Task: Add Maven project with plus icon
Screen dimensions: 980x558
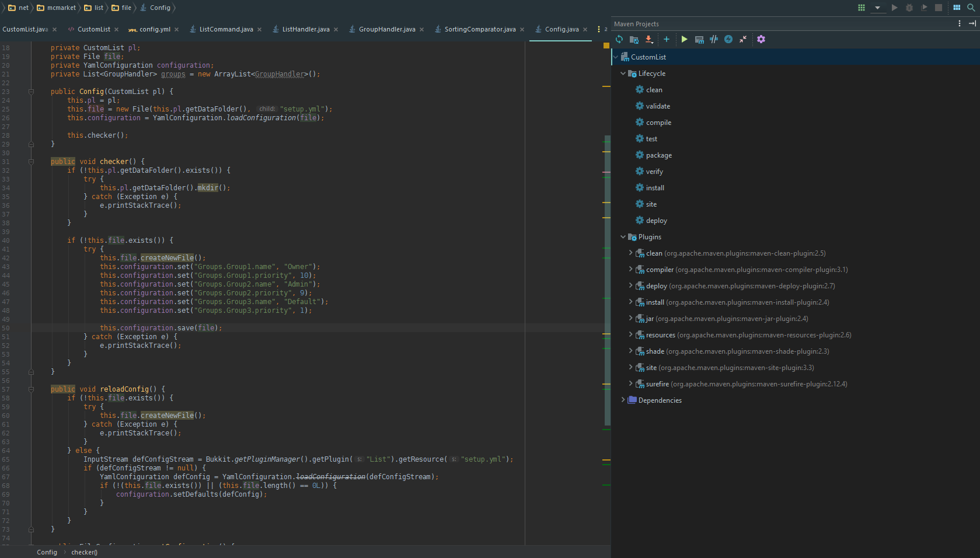Action: [x=667, y=39]
